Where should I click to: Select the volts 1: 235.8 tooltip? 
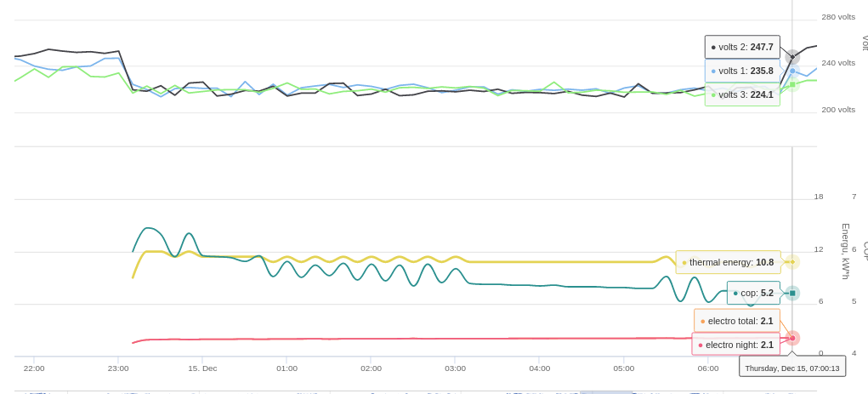pyautogui.click(x=741, y=71)
